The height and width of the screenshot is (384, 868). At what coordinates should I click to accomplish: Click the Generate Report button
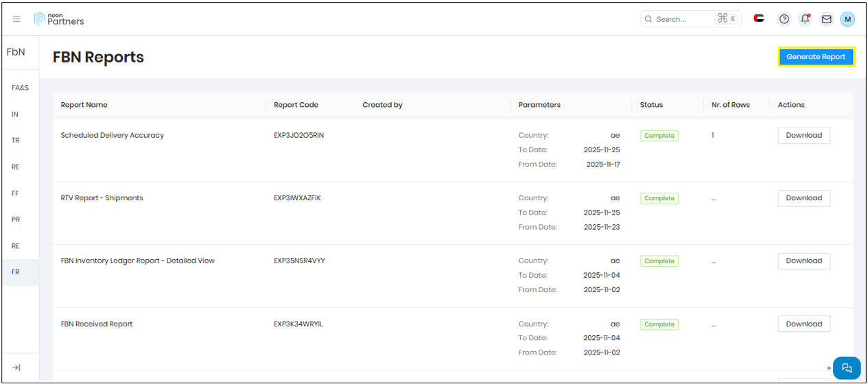tap(816, 57)
